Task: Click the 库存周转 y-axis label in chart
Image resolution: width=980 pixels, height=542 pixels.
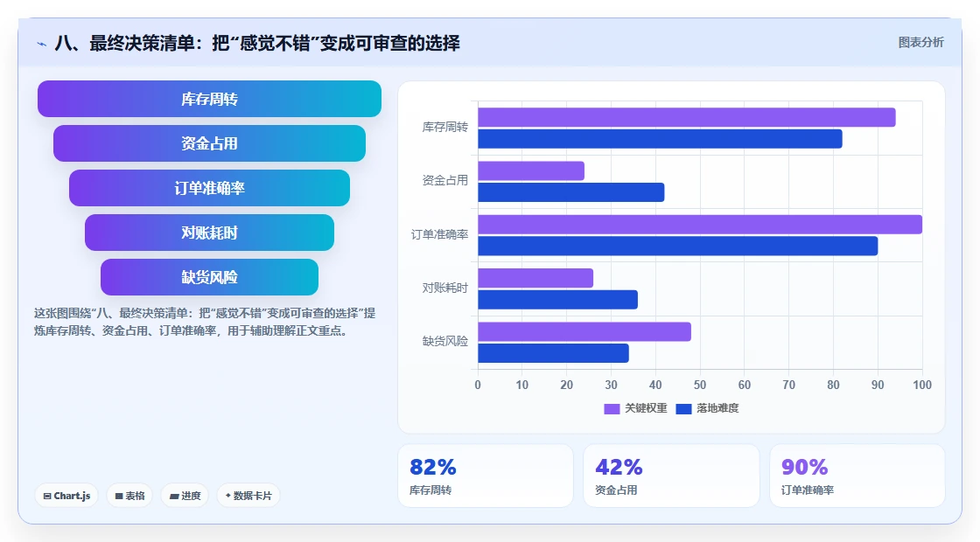Action: click(445, 128)
